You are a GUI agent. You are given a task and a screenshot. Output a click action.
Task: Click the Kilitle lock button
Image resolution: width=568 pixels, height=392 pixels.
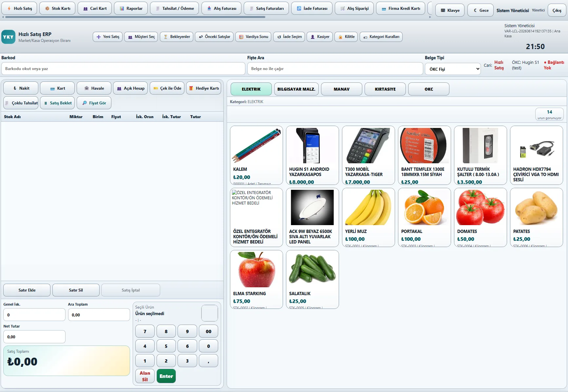(x=346, y=37)
